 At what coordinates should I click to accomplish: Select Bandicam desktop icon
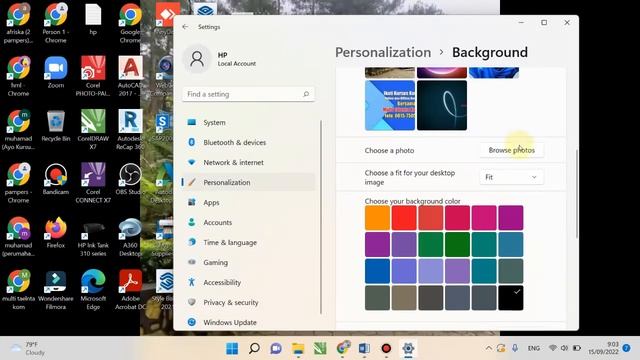(56, 179)
